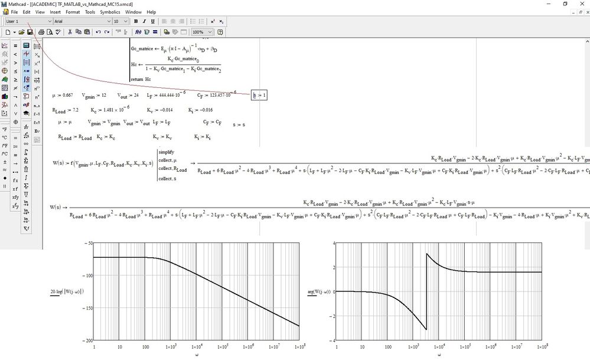Create a new worksheet with the New icon

click(8, 32)
